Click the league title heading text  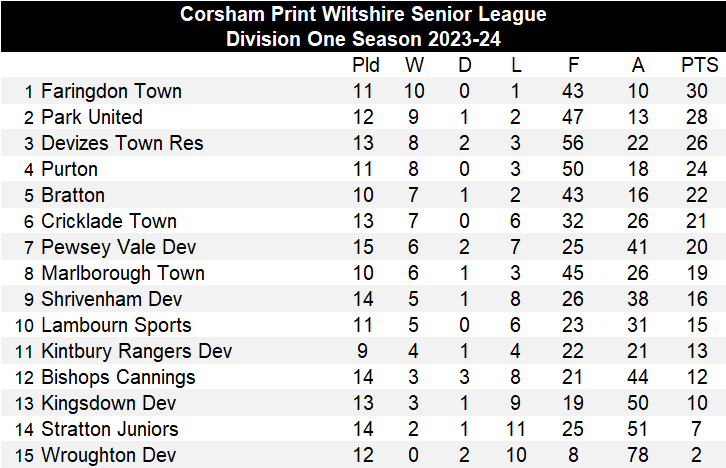(363, 15)
